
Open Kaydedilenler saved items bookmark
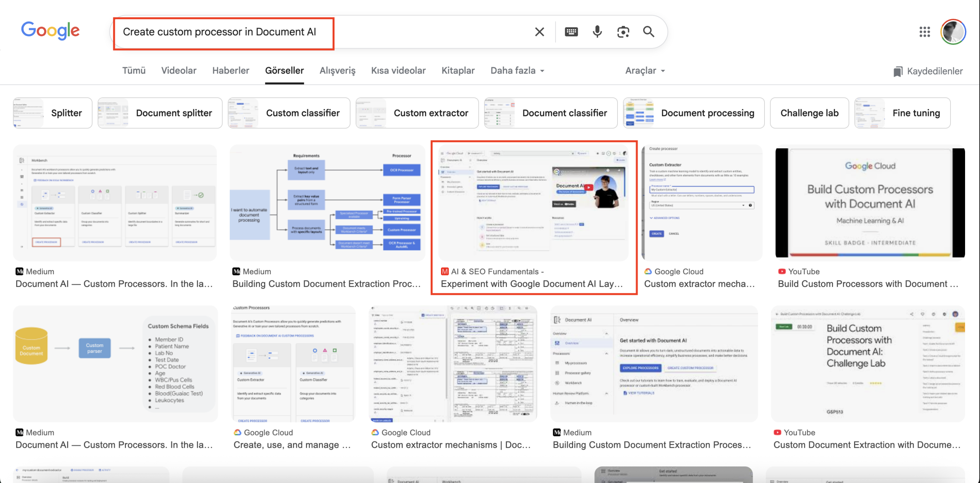[928, 71]
